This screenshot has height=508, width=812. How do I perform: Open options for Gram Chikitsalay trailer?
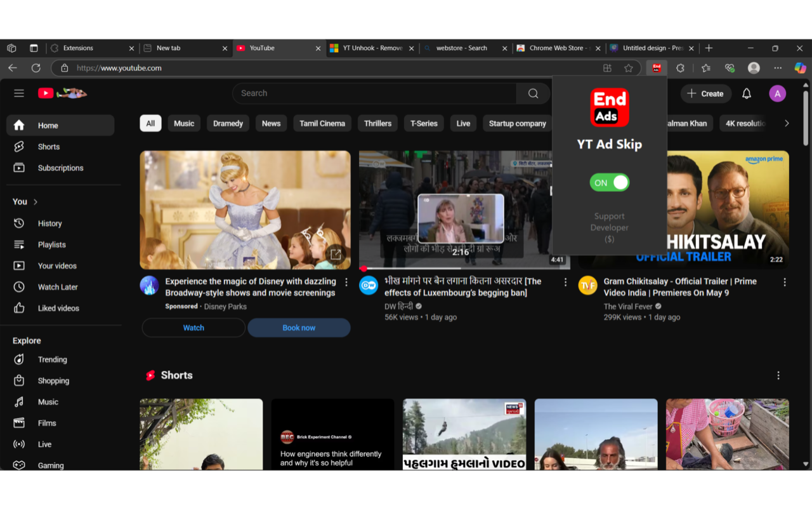pyautogui.click(x=785, y=282)
